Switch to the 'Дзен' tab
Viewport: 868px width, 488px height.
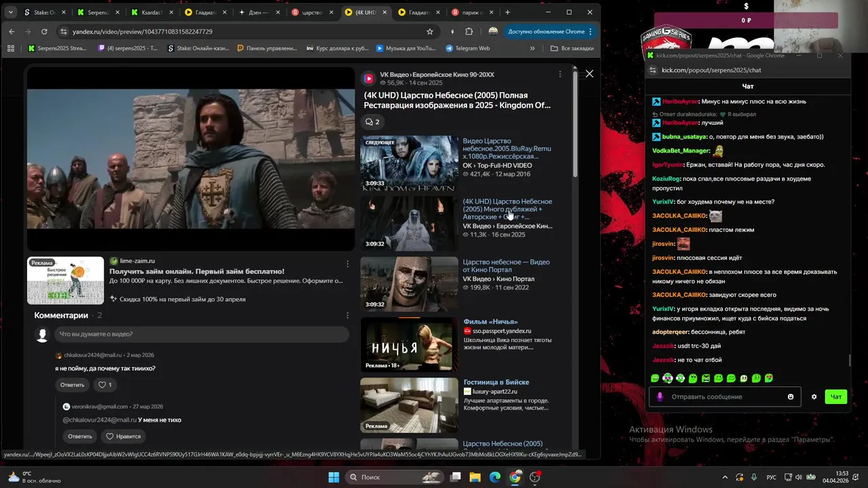[260, 12]
